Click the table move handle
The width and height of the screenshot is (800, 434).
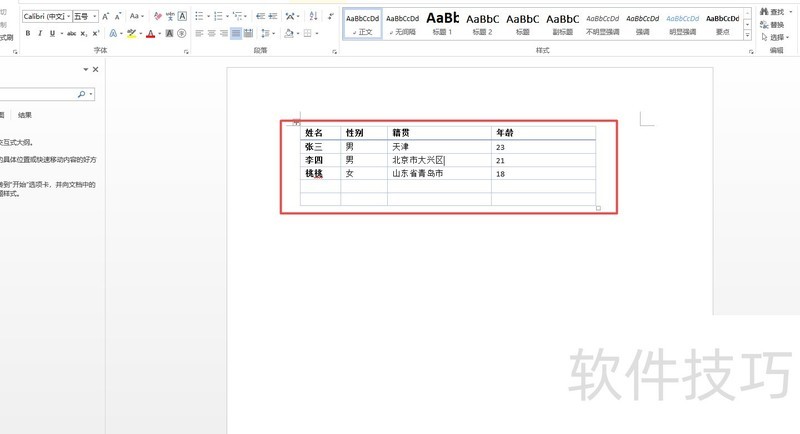coord(296,122)
